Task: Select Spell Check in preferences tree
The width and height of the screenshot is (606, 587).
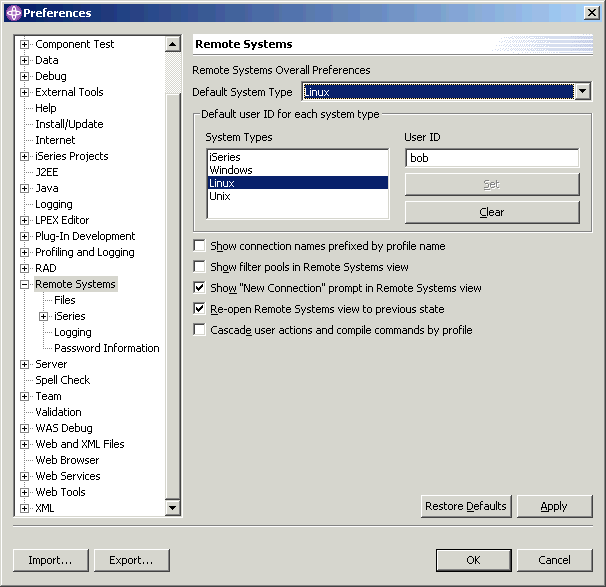Action: coord(62,380)
